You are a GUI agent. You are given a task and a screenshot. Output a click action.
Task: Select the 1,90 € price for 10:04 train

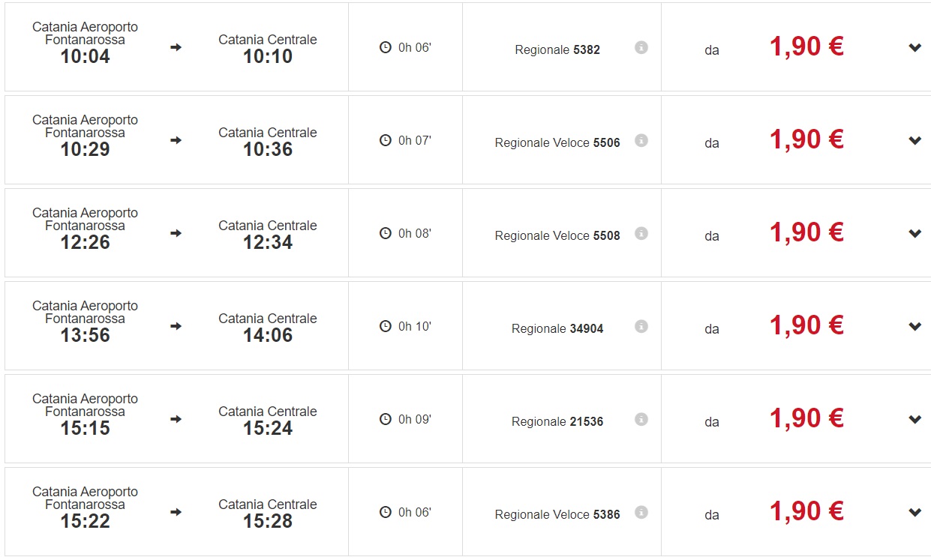click(x=806, y=47)
